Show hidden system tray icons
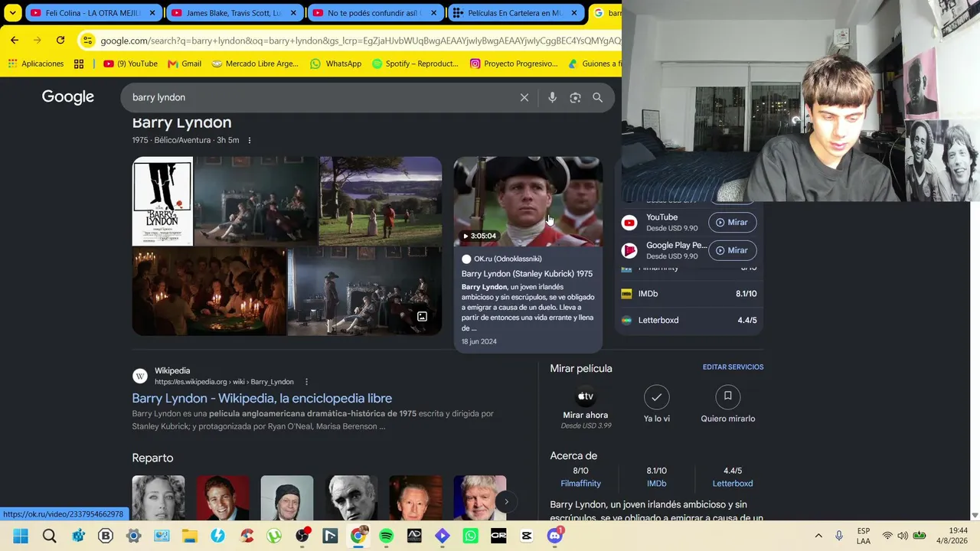The width and height of the screenshot is (980, 551). (818, 536)
